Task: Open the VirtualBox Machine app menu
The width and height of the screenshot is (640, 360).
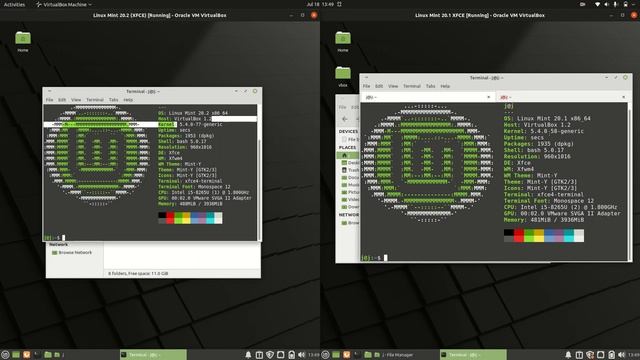Action: pyautogui.click(x=63, y=4)
